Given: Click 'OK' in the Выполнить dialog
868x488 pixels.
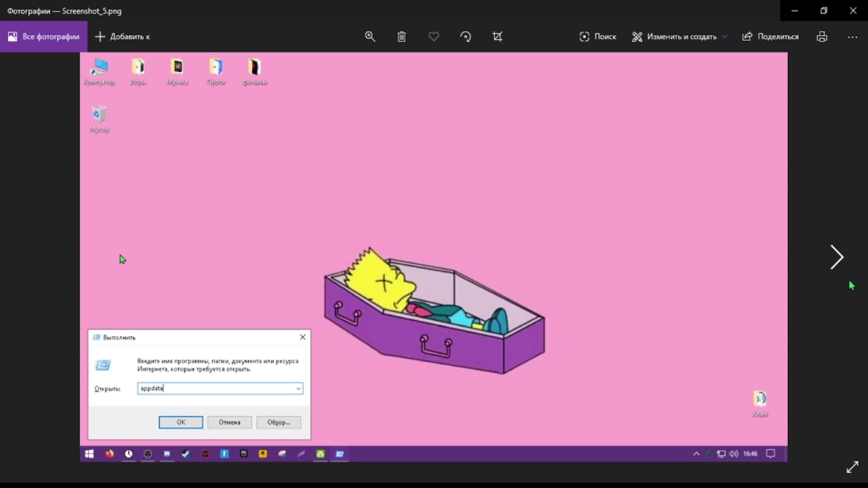Looking at the screenshot, I should pyautogui.click(x=181, y=422).
